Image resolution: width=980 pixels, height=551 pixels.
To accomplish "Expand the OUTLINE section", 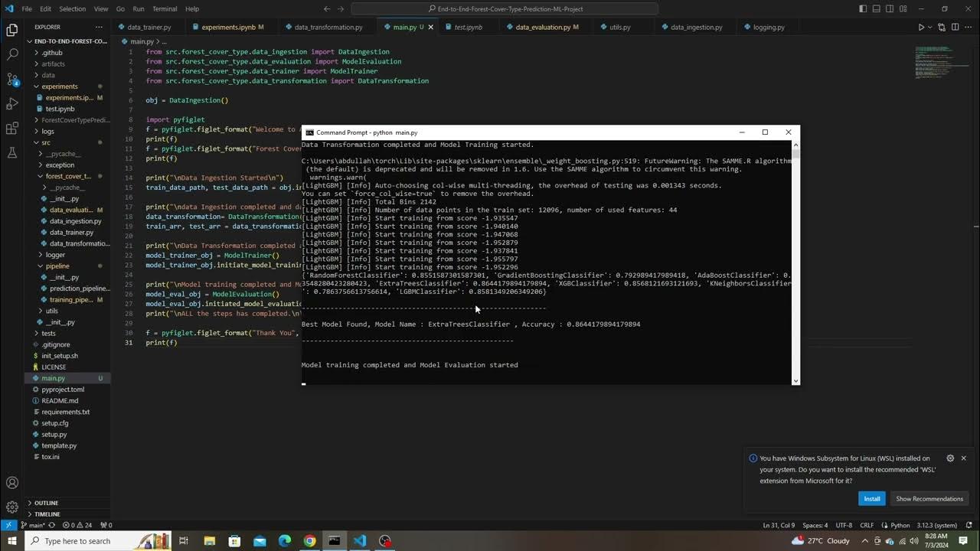I will point(46,503).
